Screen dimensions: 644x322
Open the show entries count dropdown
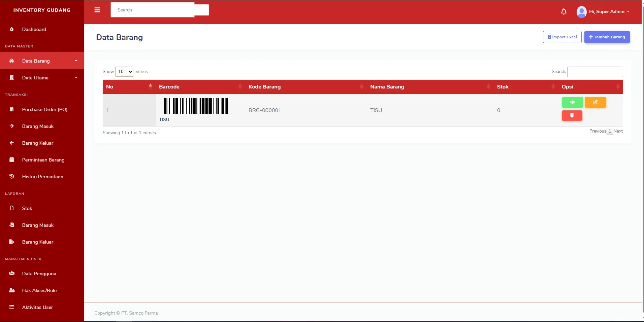124,72
